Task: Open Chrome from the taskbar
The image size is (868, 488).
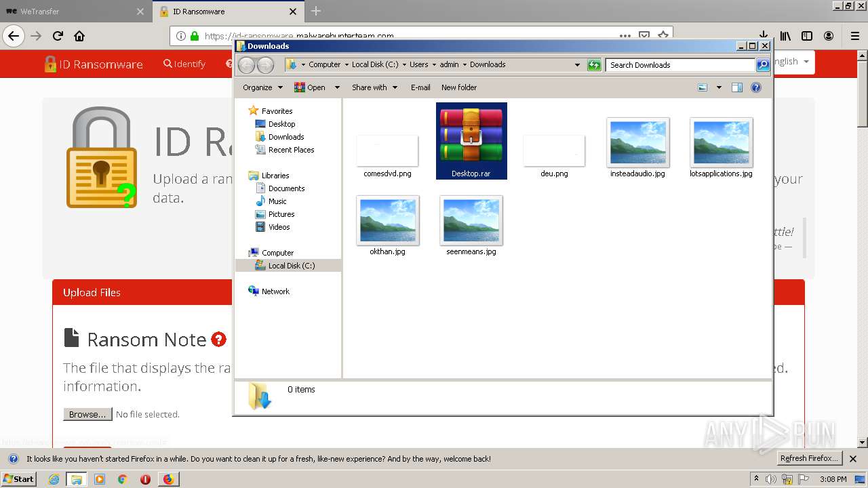Action: tap(122, 479)
